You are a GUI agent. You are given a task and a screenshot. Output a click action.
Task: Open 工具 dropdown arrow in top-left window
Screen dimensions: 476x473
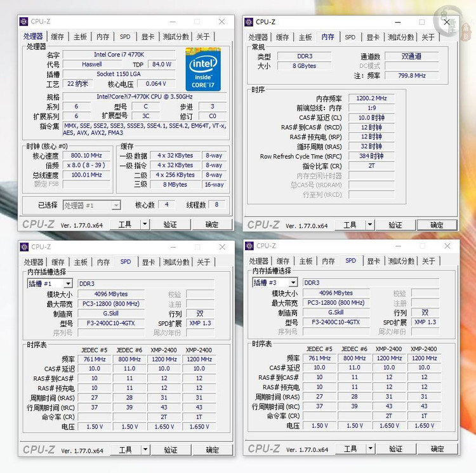[x=145, y=224]
